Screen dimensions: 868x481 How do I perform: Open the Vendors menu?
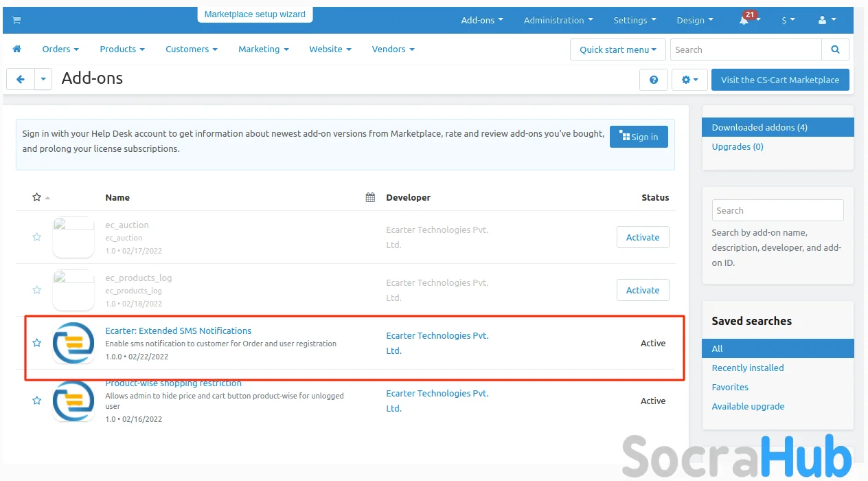(x=393, y=49)
